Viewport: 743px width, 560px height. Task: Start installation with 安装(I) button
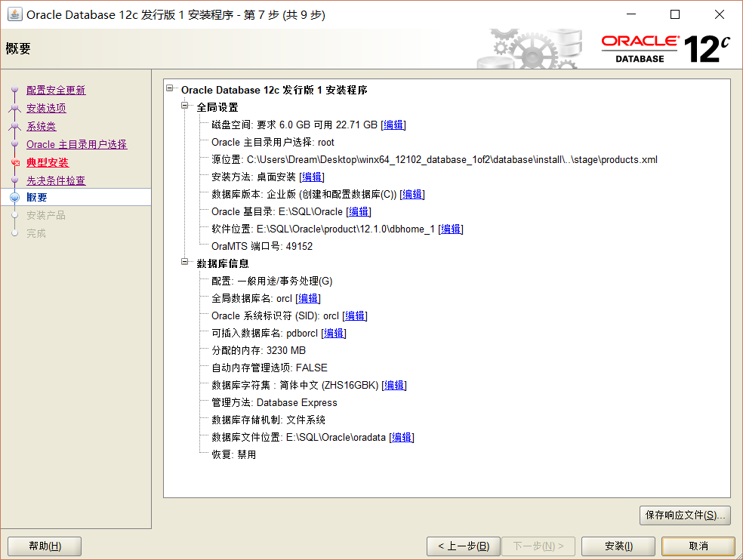tap(618, 546)
